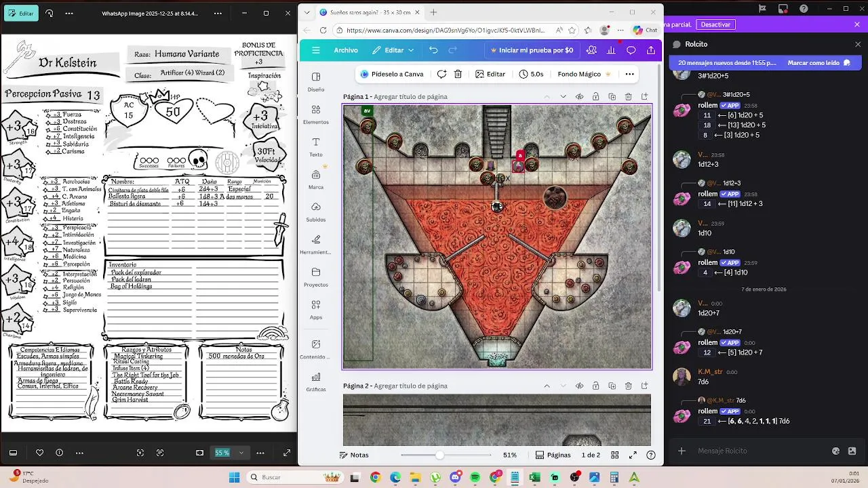Expand Photos viewer to fullscreen arrow
This screenshot has height=488, width=868.
tap(287, 453)
